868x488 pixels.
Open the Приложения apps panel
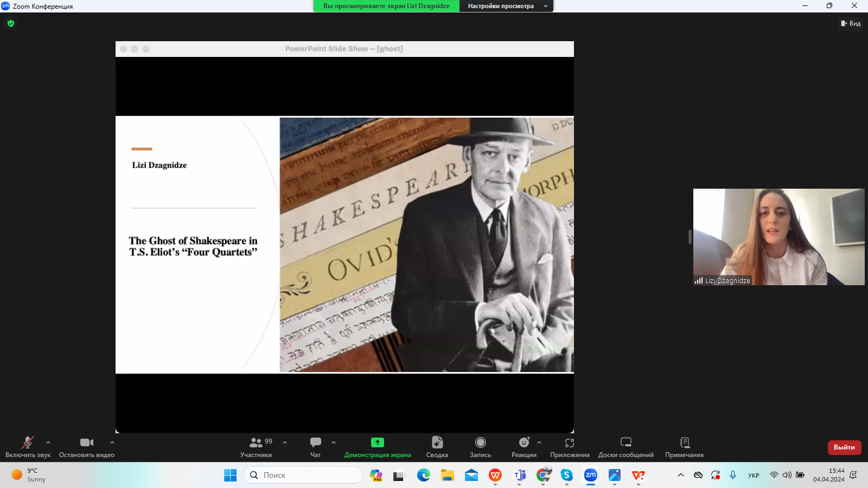570,447
